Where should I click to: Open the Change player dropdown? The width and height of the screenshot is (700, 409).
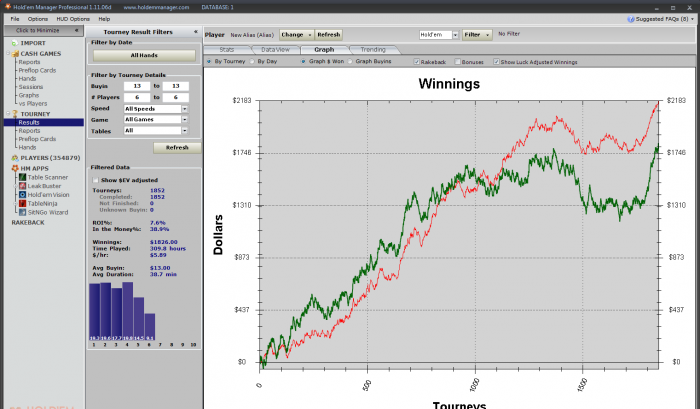click(296, 35)
